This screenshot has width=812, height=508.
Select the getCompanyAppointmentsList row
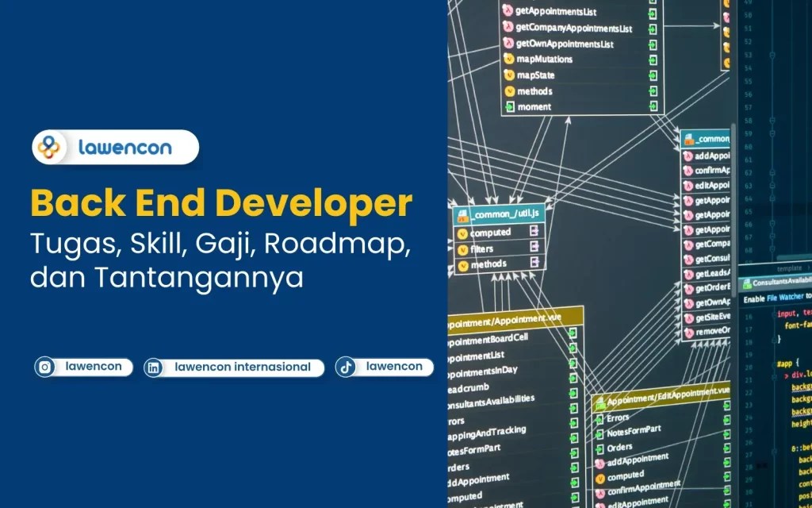574,29
